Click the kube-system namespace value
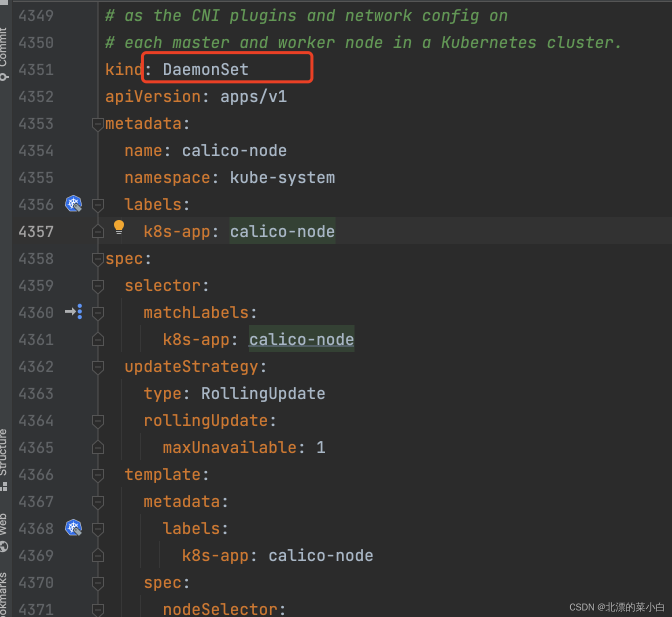 click(x=282, y=177)
